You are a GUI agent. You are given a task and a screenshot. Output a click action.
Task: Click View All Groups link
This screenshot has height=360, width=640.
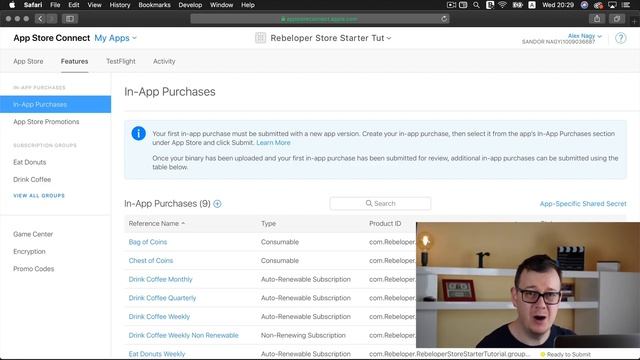(x=39, y=196)
